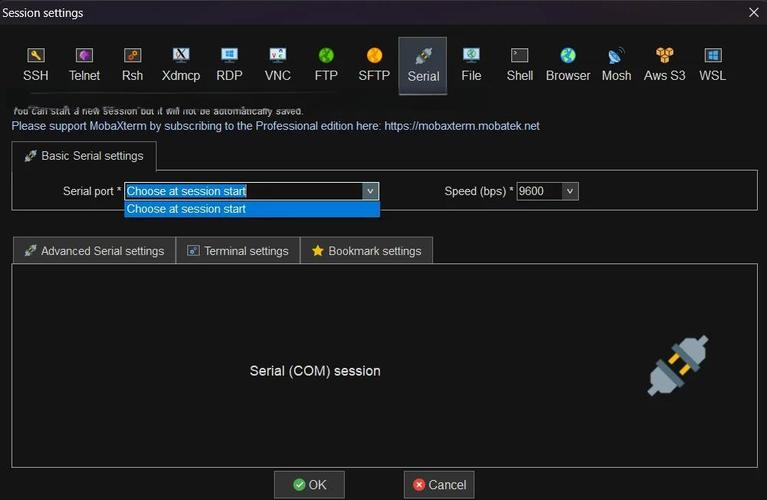Select the SSH session type icon
The image size is (767, 500).
pyautogui.click(x=36, y=65)
